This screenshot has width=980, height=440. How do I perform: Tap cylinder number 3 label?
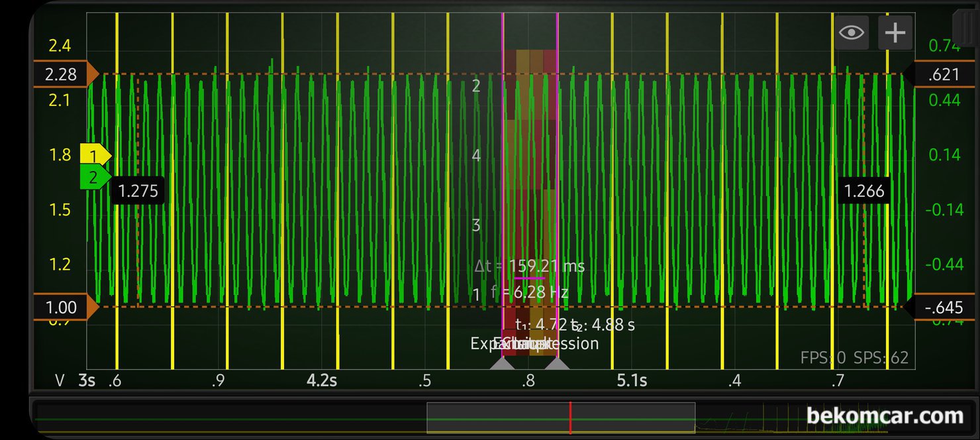pos(476,225)
